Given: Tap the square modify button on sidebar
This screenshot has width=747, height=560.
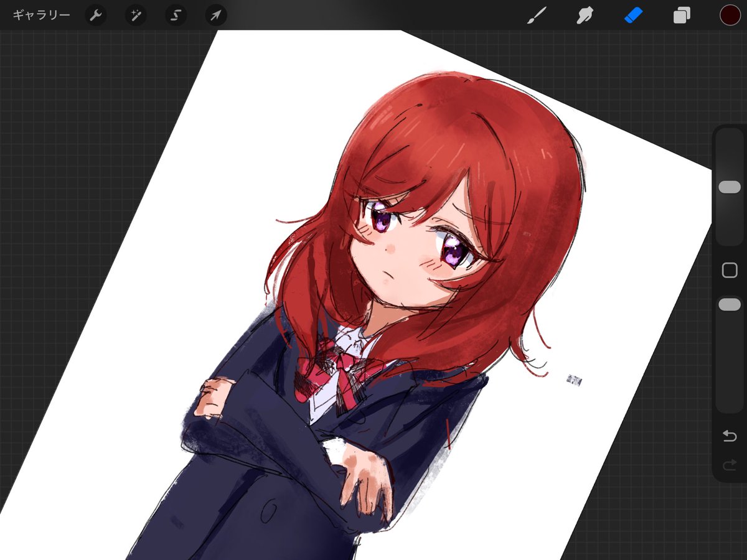Looking at the screenshot, I should (730, 270).
